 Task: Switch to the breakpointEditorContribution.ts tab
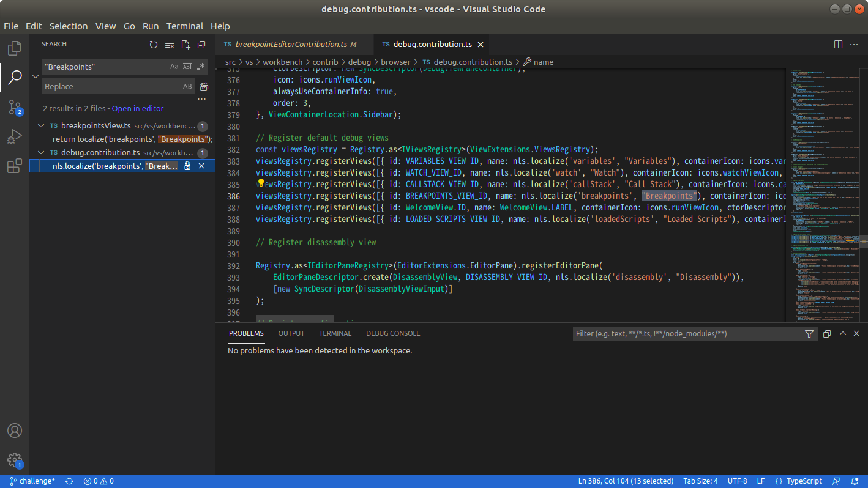pyautogui.click(x=291, y=45)
